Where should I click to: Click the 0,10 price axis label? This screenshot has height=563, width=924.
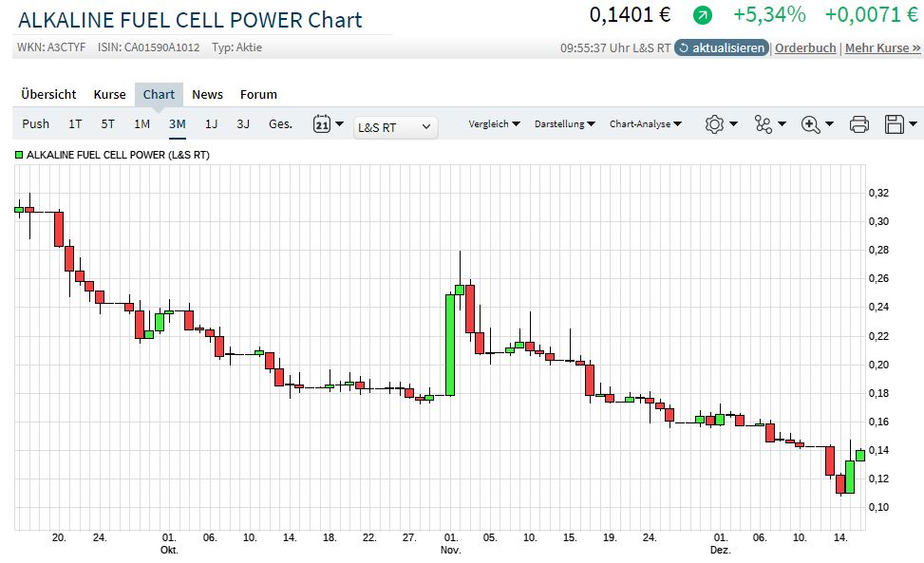point(878,507)
